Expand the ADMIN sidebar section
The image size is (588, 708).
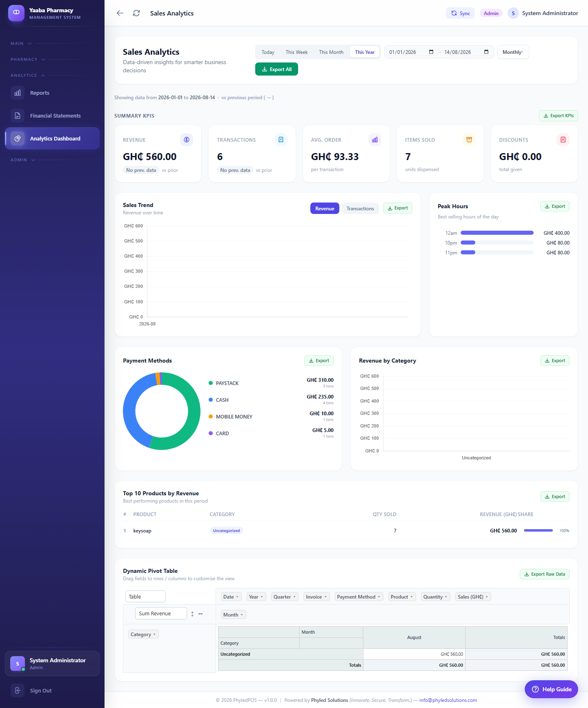[23, 160]
